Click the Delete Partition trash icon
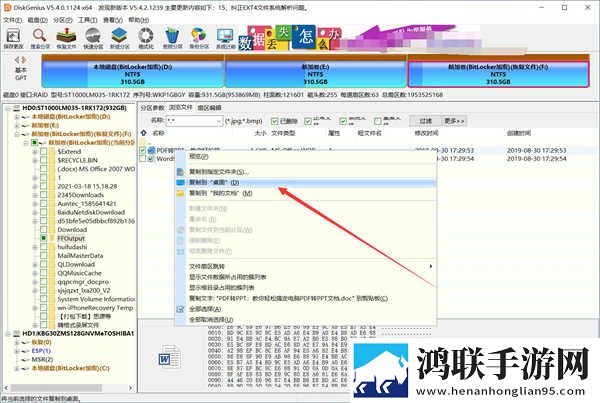600x403 pixels. [172, 38]
